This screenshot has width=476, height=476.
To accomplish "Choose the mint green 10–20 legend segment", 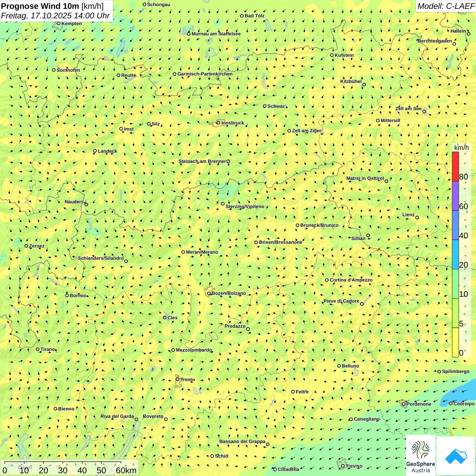I will click(455, 284).
